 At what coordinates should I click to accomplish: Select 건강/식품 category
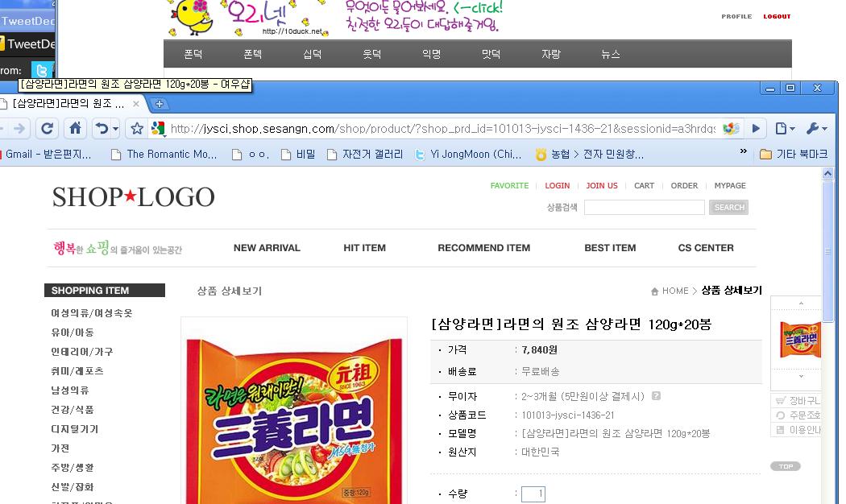point(73,410)
